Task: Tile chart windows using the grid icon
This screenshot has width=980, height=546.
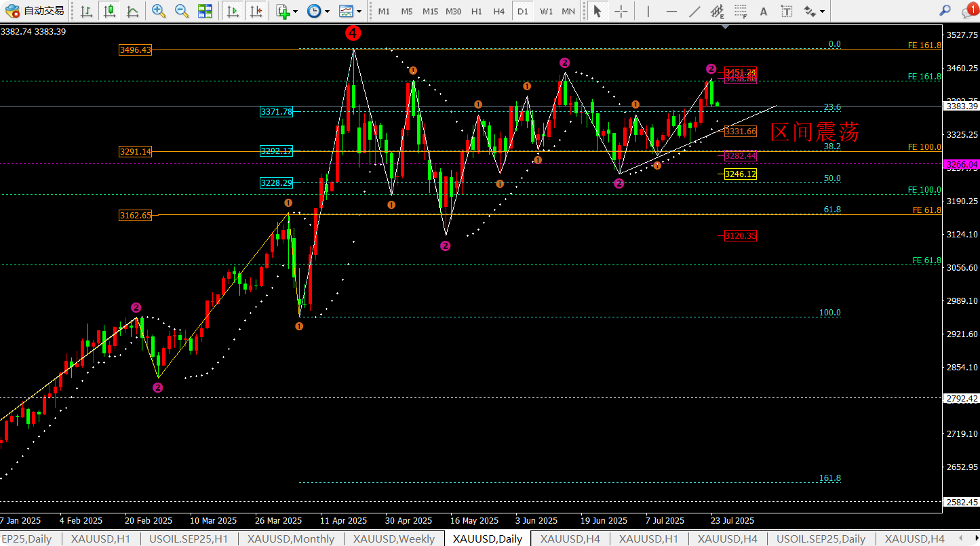Action: pyautogui.click(x=204, y=11)
